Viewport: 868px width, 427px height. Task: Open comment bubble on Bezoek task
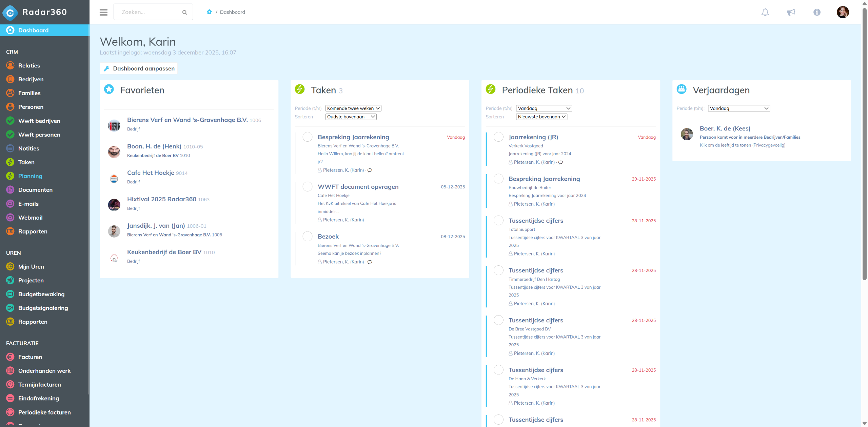click(x=370, y=262)
